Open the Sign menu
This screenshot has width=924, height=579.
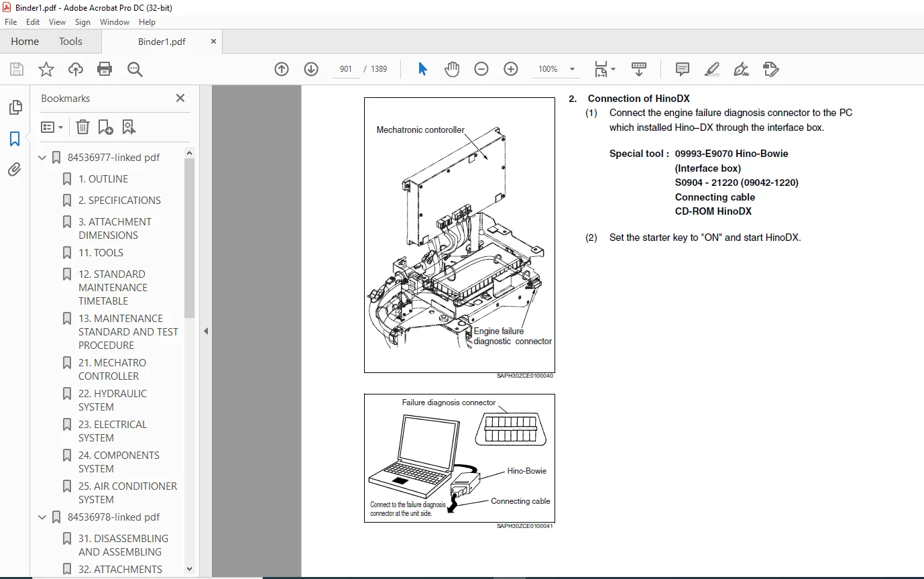(82, 22)
